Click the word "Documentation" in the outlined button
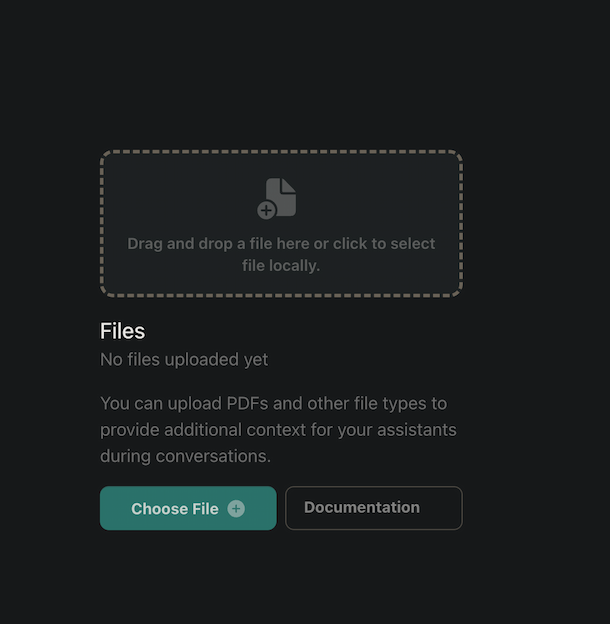Viewport: 610px width, 624px height. [362, 508]
